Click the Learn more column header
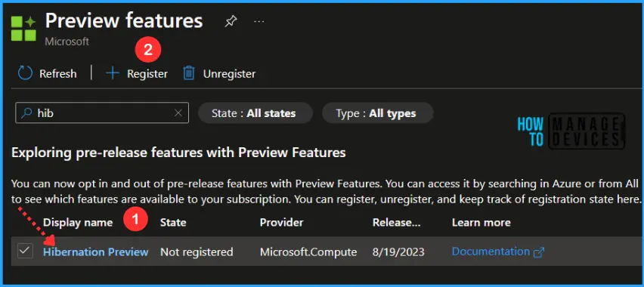This screenshot has height=287, width=644. pyautogui.click(x=481, y=223)
